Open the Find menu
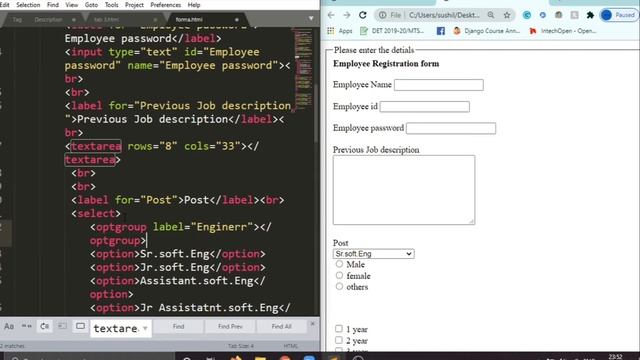 pos(53,5)
